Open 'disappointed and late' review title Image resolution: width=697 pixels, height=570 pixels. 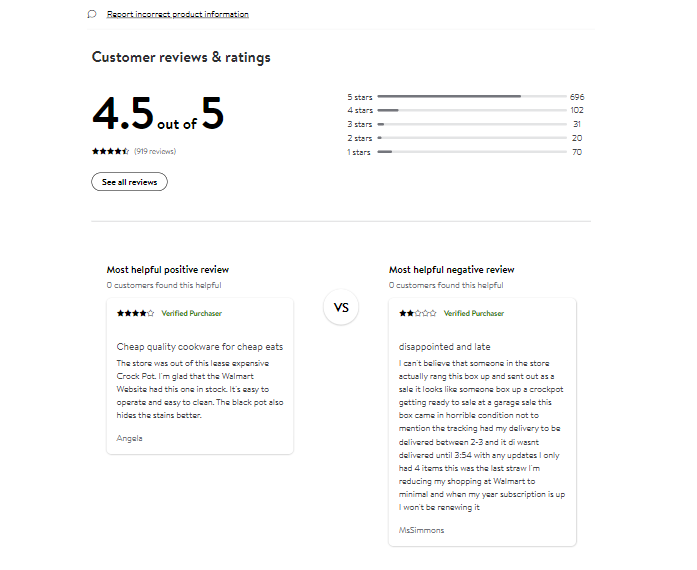coord(445,347)
